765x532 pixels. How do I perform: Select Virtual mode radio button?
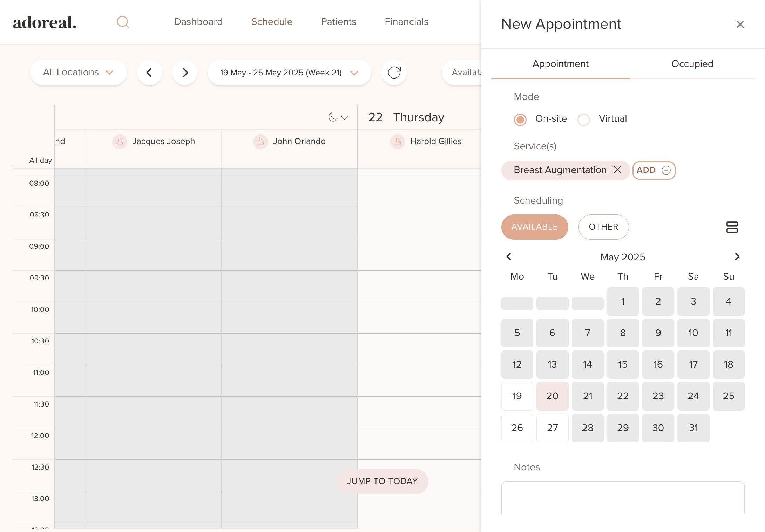coord(584,120)
